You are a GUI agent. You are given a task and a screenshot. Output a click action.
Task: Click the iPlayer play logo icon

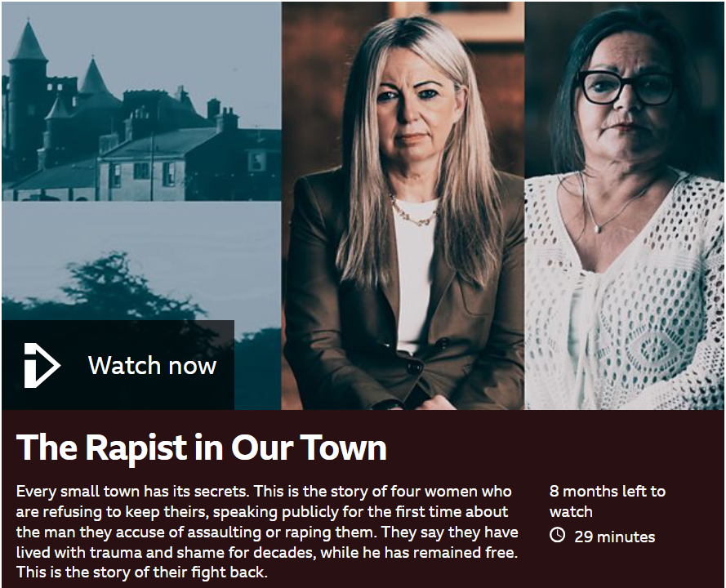pos(42,365)
